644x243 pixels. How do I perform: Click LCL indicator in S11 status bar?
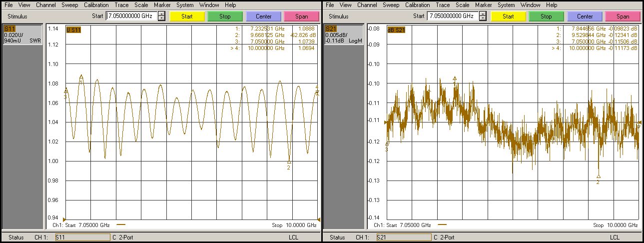pyautogui.click(x=293, y=237)
